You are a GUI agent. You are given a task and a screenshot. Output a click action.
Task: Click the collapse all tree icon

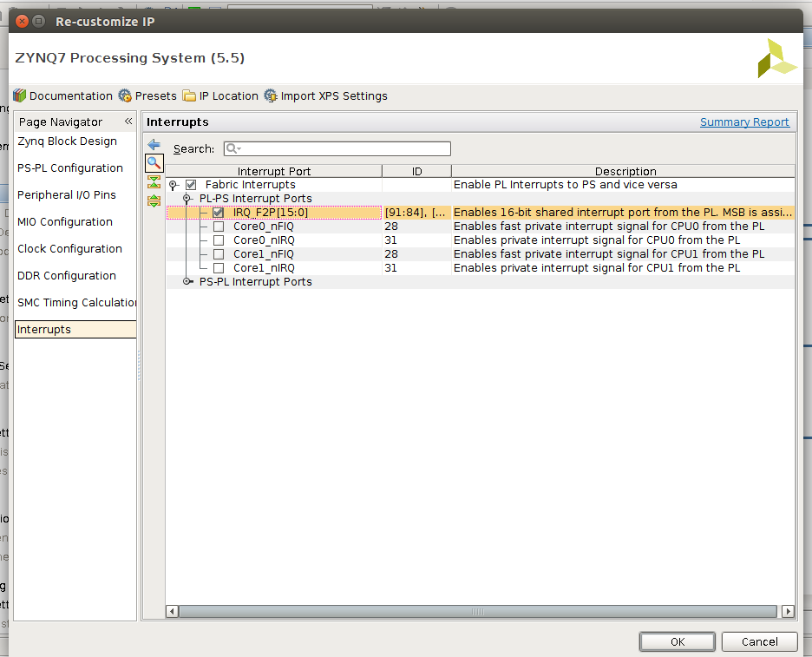coord(154,182)
